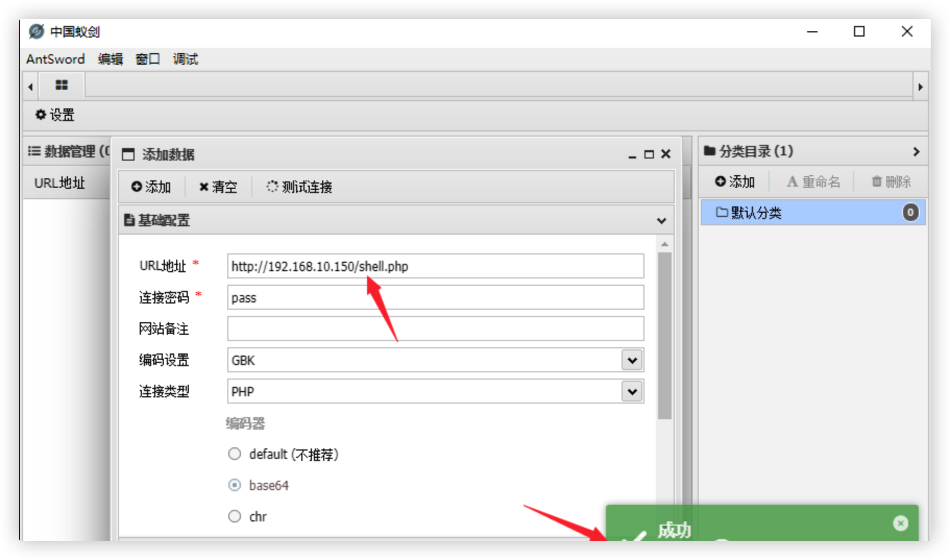Click the 默认分类 count badge
Screen dimensions: 950x560
(910, 212)
